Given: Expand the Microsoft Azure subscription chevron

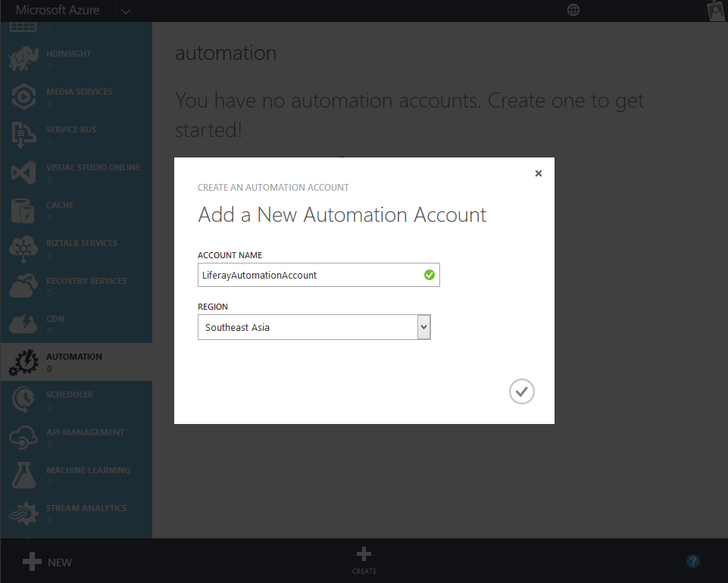Looking at the screenshot, I should pos(125,11).
